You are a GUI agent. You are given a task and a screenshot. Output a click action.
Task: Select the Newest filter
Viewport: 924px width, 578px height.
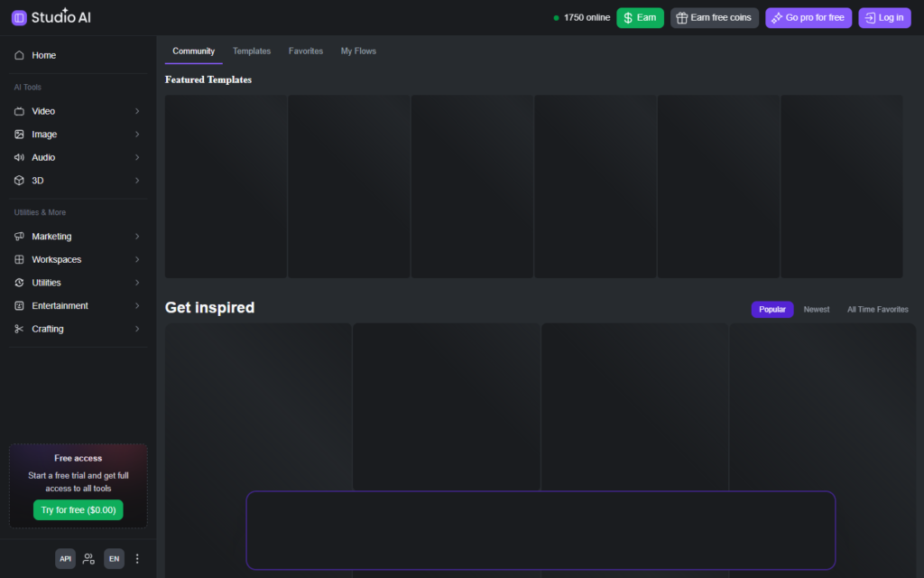(816, 310)
